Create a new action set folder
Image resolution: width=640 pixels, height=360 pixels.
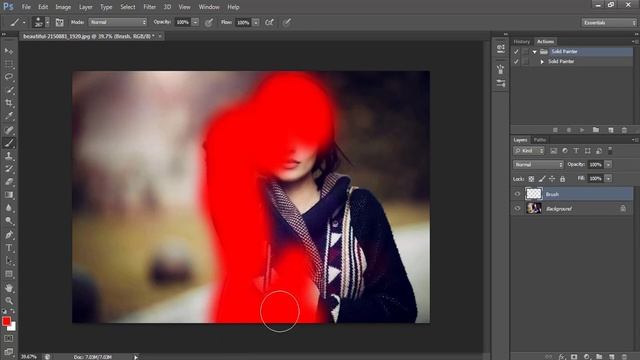596,130
